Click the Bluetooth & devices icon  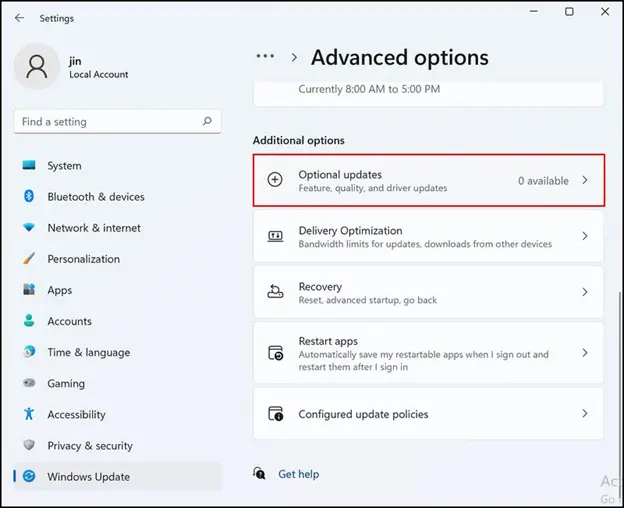click(x=29, y=196)
